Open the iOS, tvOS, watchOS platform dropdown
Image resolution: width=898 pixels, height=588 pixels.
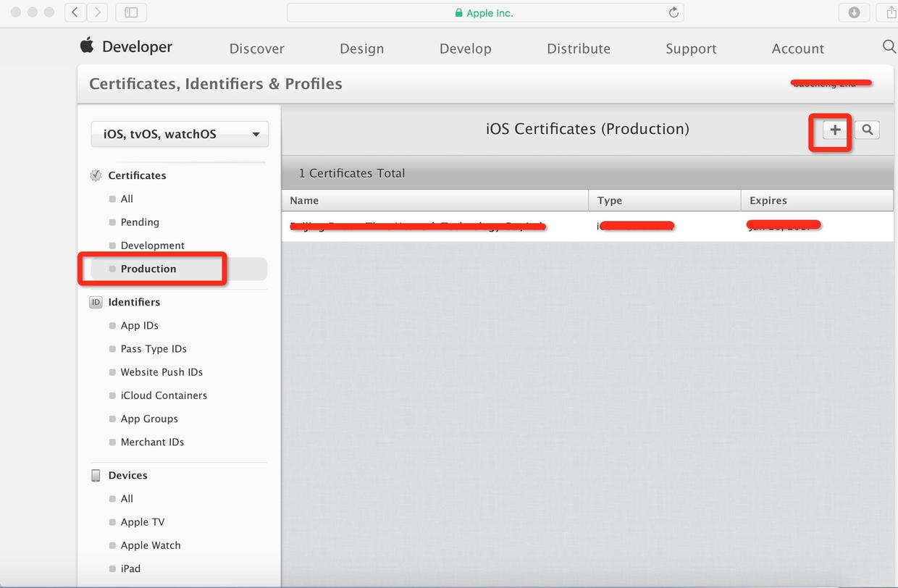(179, 134)
